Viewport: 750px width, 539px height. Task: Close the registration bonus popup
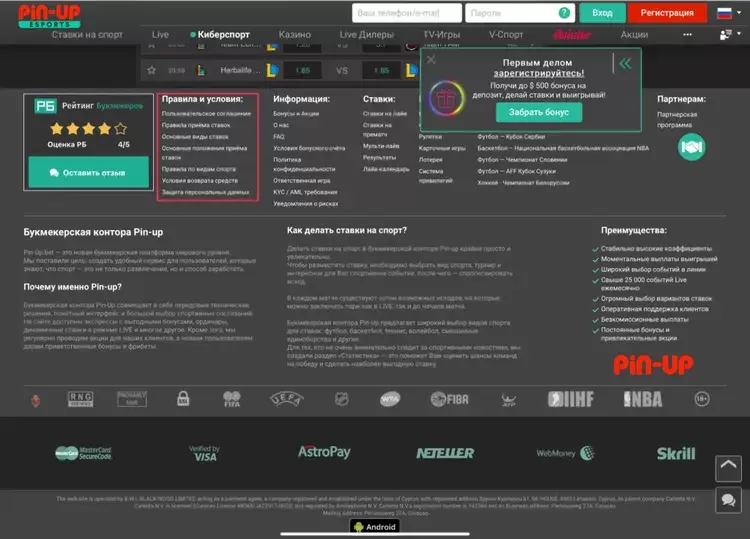431,59
